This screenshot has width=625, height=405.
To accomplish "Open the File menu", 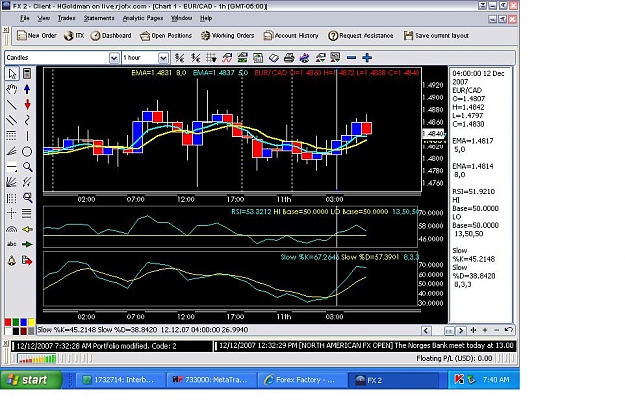I will click(25, 18).
